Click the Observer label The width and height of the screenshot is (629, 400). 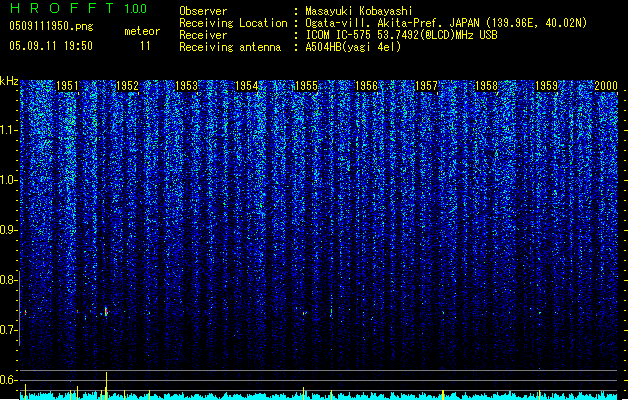coord(203,11)
